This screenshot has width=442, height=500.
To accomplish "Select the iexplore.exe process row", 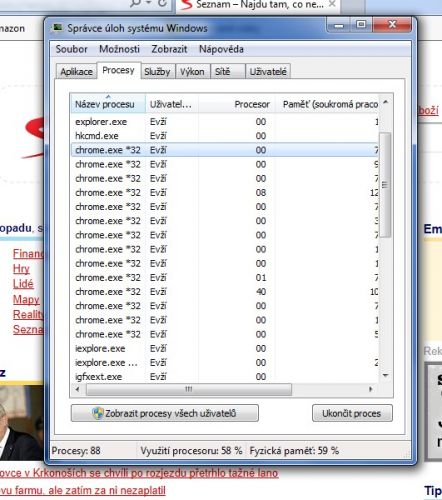I will coord(225,348).
